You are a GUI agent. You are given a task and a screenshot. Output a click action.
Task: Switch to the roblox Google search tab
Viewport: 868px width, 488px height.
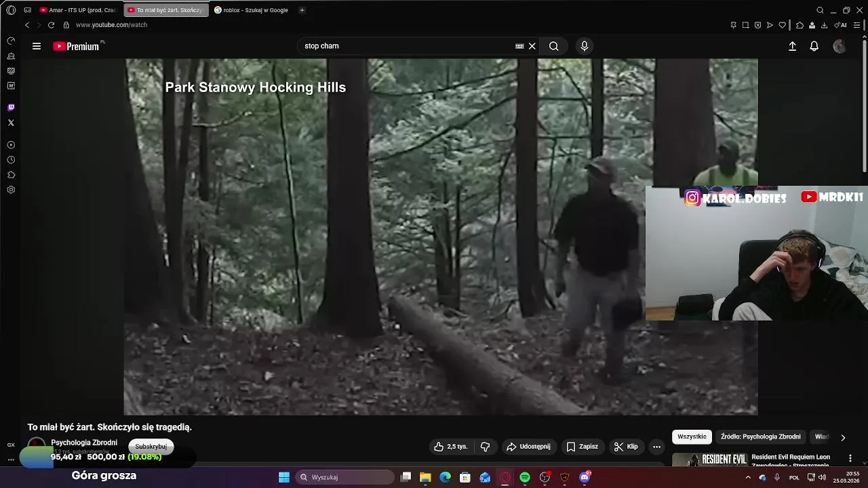pos(253,10)
